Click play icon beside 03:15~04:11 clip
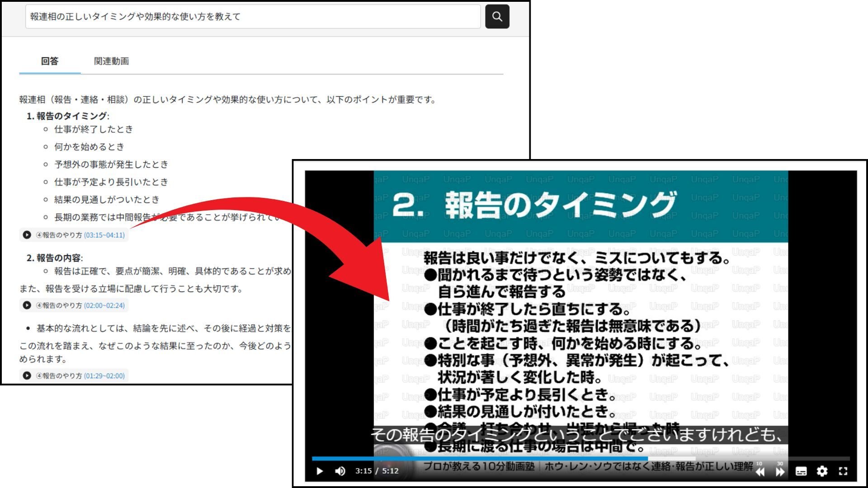 27,235
